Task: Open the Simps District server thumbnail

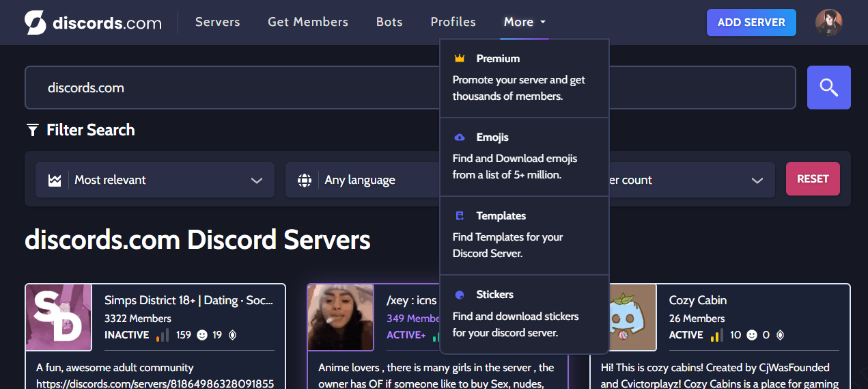Action: [59, 318]
